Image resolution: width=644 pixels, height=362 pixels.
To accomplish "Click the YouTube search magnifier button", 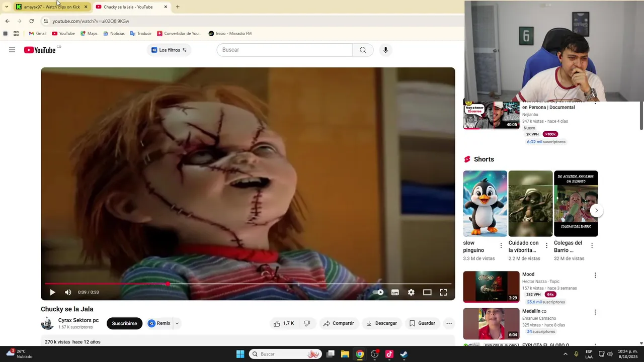I will pos(363,50).
